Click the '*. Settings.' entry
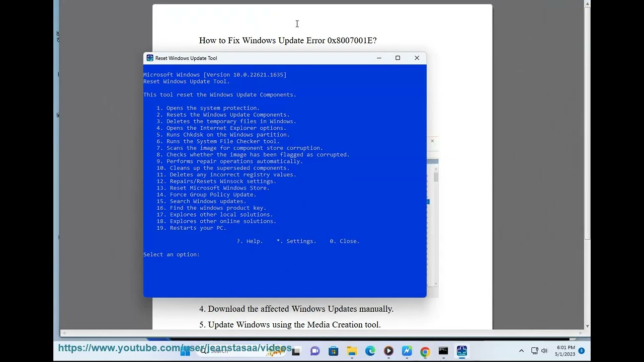 pos(296,241)
